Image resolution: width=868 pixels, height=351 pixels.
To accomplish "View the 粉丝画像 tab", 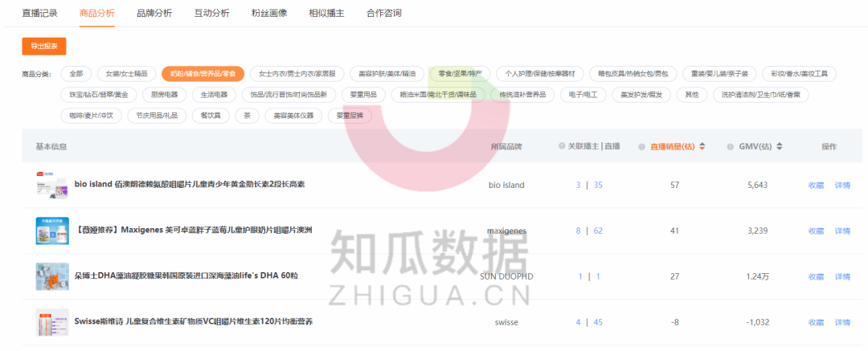I will pyautogui.click(x=269, y=13).
